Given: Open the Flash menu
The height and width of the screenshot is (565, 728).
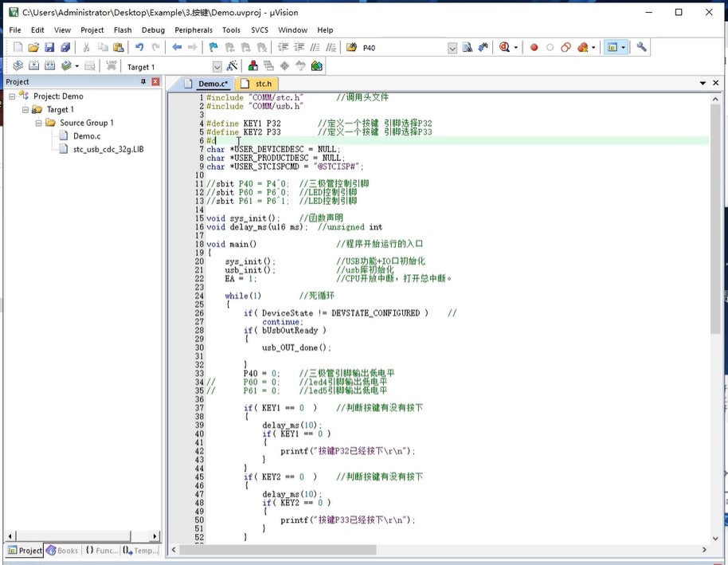Looking at the screenshot, I should (x=123, y=29).
